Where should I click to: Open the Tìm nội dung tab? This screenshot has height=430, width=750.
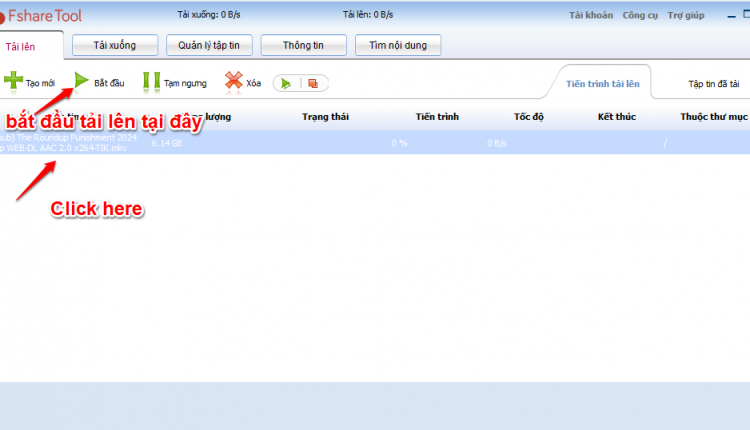pos(398,45)
